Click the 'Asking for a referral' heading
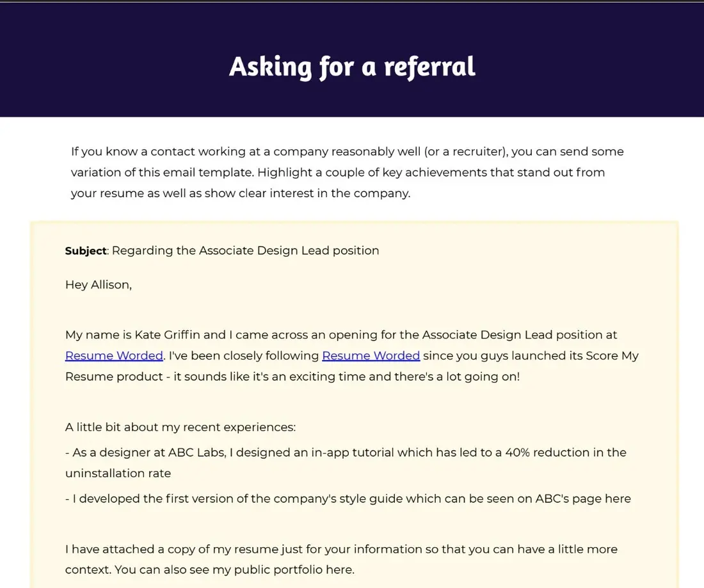Image resolution: width=704 pixels, height=588 pixels. coord(352,67)
